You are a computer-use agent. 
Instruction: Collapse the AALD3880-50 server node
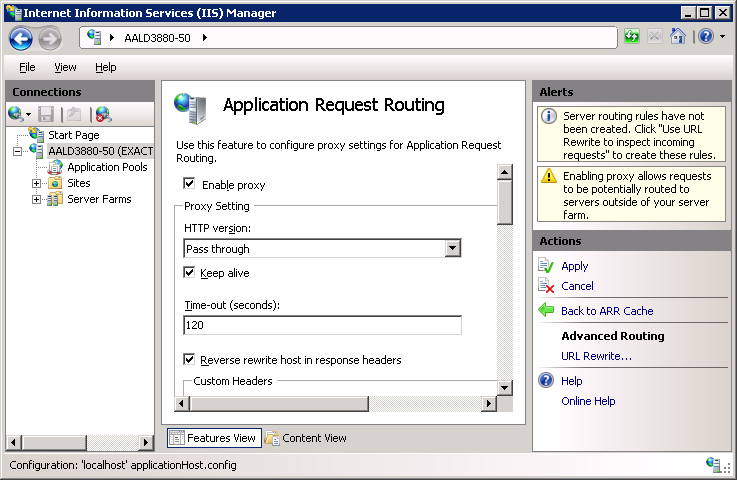point(17,151)
